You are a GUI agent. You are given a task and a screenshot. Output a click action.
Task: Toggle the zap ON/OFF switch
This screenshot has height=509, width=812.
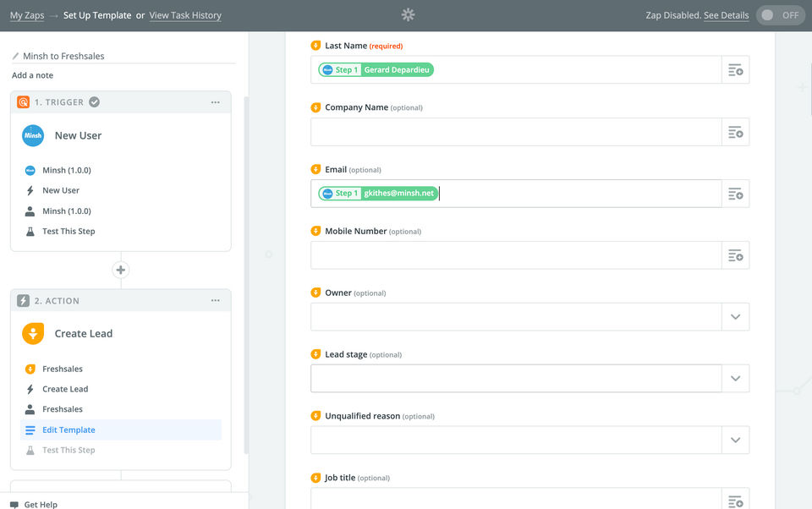(781, 15)
